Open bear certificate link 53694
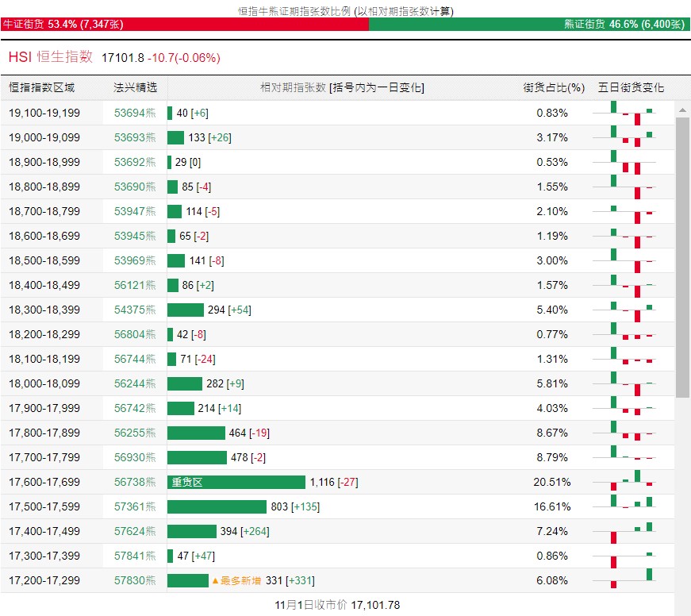 point(135,113)
